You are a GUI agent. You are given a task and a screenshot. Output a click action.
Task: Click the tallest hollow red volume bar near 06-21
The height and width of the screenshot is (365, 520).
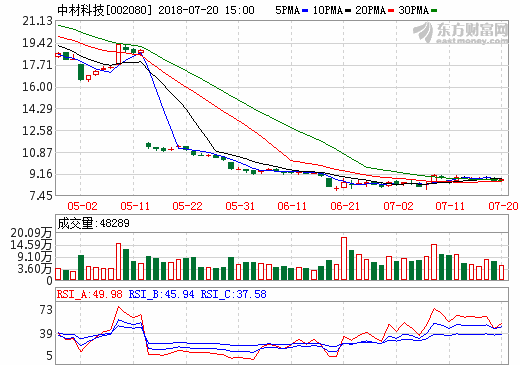point(344,258)
